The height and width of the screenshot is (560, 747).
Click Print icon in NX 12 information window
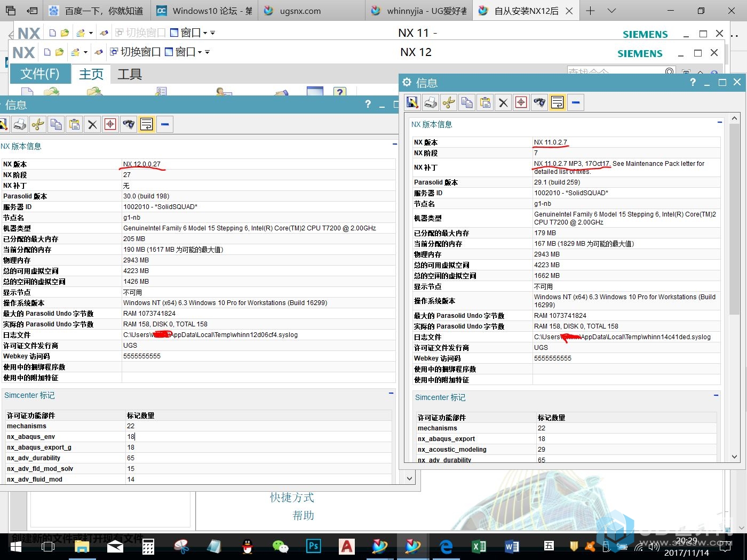point(20,124)
